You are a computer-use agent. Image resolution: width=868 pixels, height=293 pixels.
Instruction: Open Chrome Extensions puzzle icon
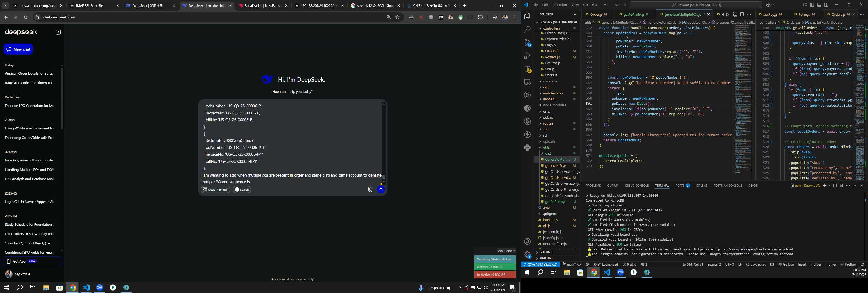coord(480,17)
